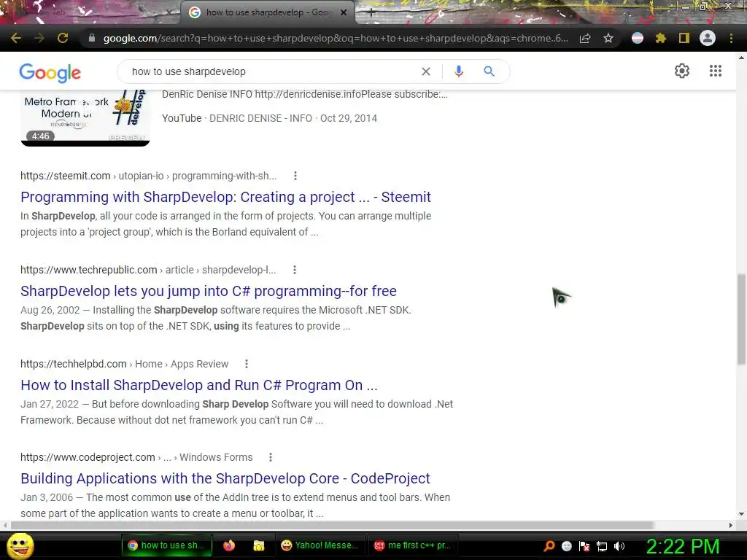
Task: Open more options for the steemit.com result
Action: pos(295,176)
